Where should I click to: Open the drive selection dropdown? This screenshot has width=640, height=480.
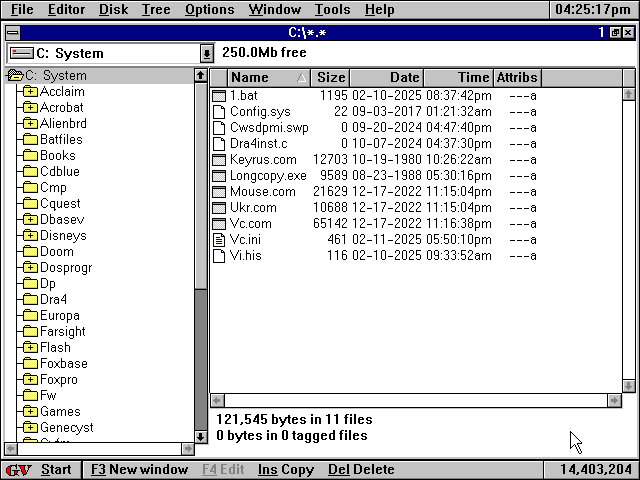207,53
